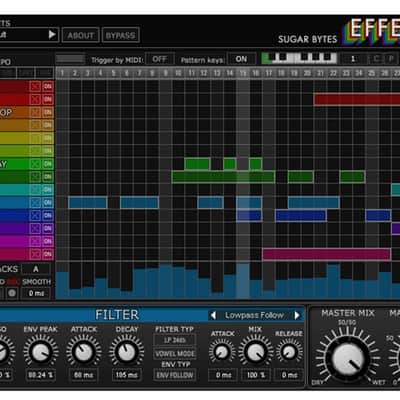The image size is (400, 400).
Task: Clear the light blue track with X icon
Action: pos(35,203)
